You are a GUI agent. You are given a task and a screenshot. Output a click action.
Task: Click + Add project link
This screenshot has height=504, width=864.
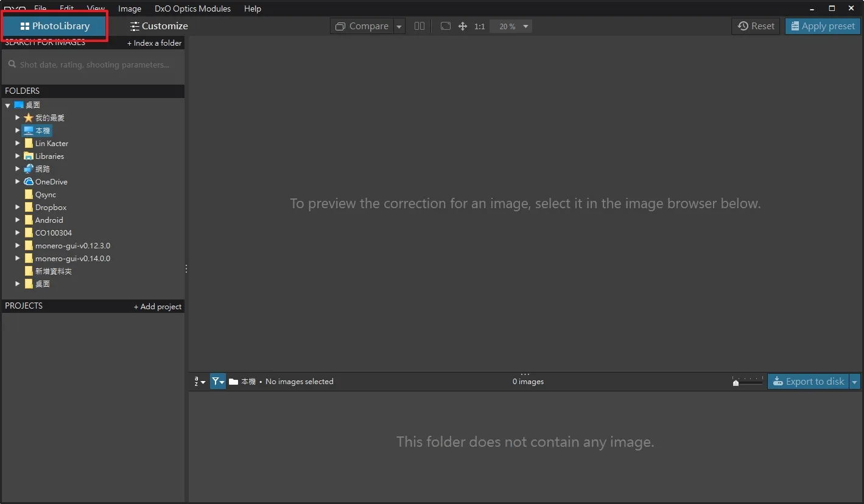[x=158, y=307]
